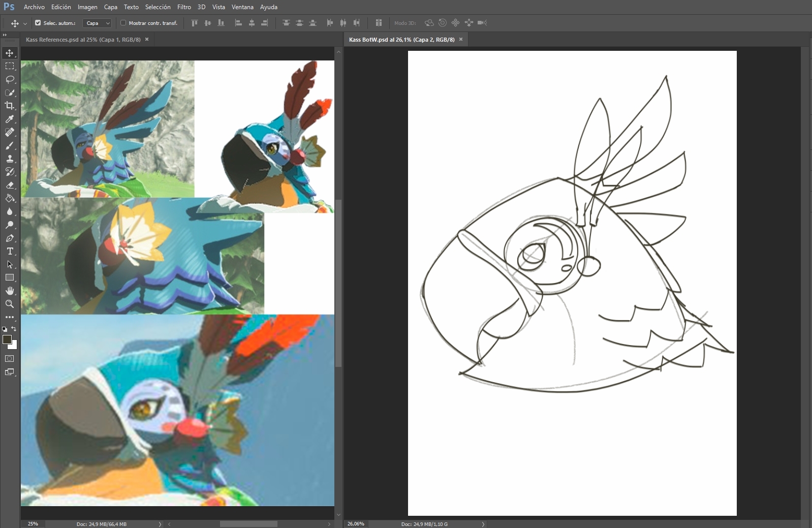This screenshot has height=528, width=812.
Task: Open the Ventana menu
Action: click(242, 7)
